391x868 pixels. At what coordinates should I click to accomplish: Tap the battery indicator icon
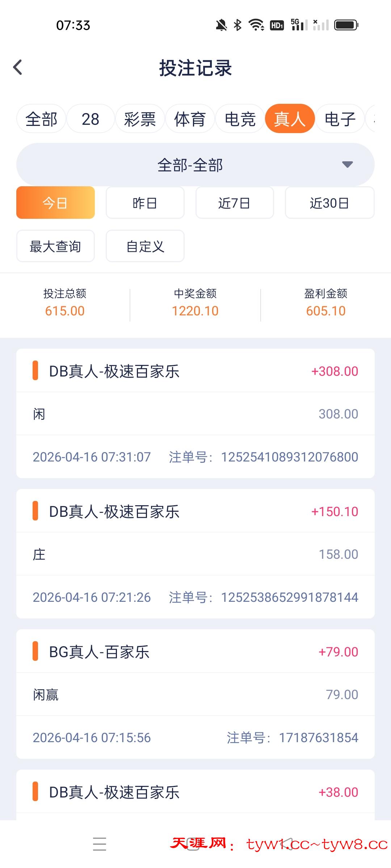point(346,25)
